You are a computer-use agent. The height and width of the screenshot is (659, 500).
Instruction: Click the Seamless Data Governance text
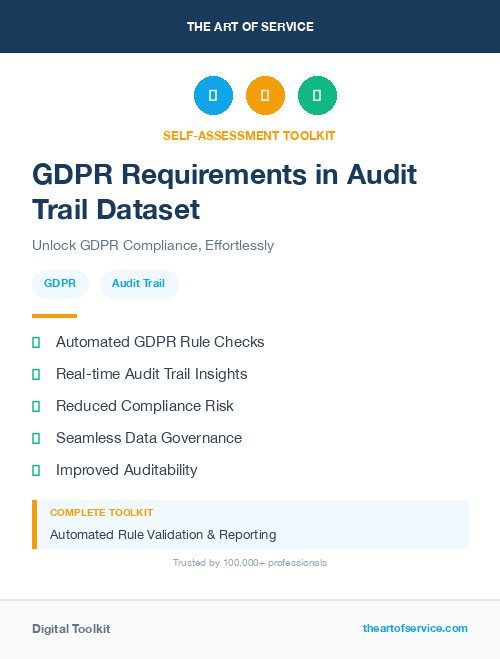pyautogui.click(x=149, y=438)
